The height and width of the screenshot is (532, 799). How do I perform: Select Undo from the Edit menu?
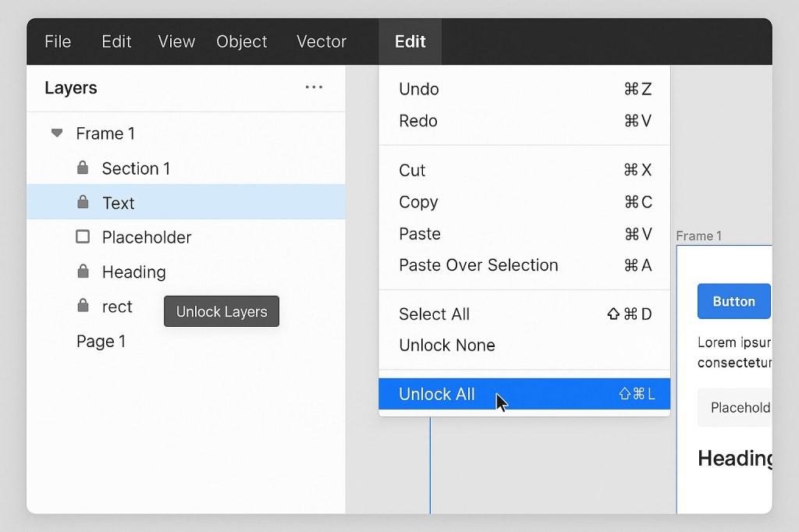(x=419, y=89)
